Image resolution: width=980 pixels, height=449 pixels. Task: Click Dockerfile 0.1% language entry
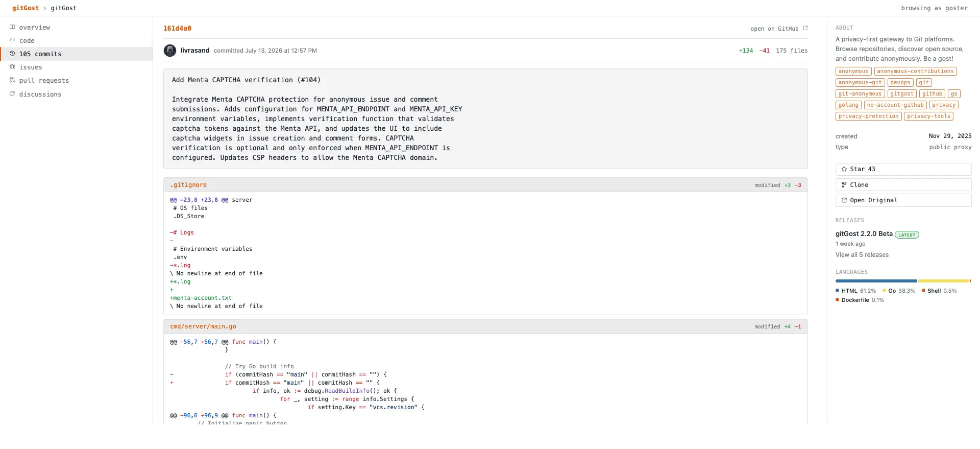click(x=860, y=300)
